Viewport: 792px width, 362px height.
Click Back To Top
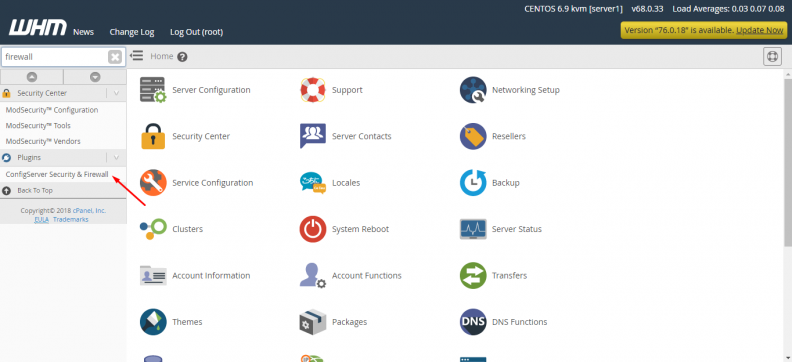pos(35,190)
